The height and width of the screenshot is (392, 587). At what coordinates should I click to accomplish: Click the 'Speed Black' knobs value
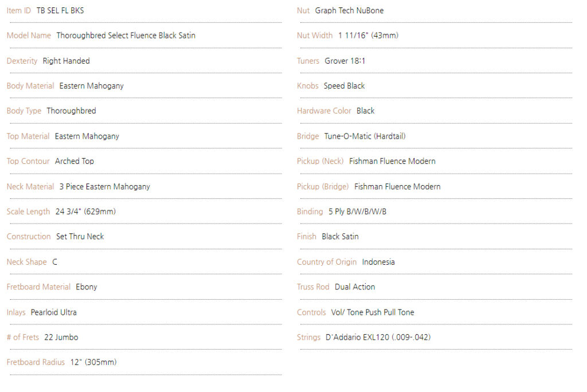tap(344, 86)
